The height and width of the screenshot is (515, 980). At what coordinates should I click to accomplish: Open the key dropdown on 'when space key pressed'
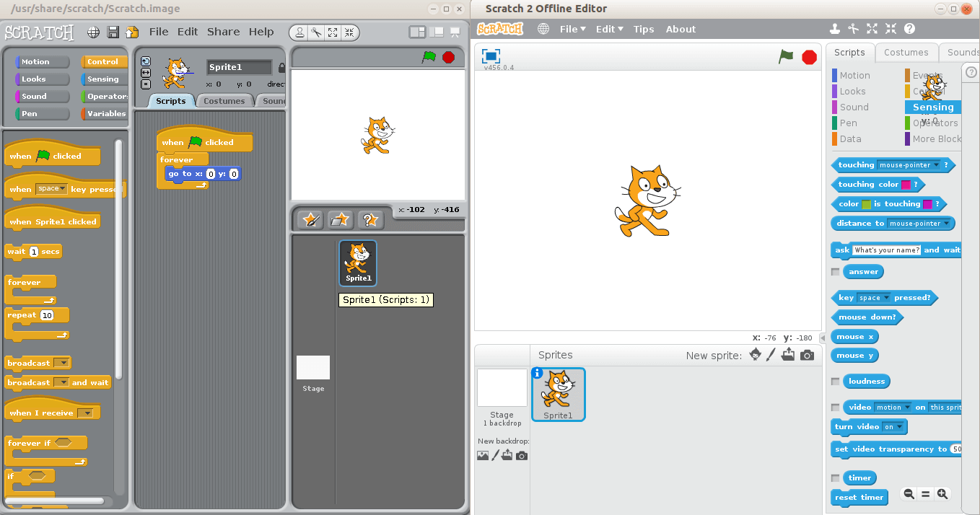pyautogui.click(x=51, y=189)
